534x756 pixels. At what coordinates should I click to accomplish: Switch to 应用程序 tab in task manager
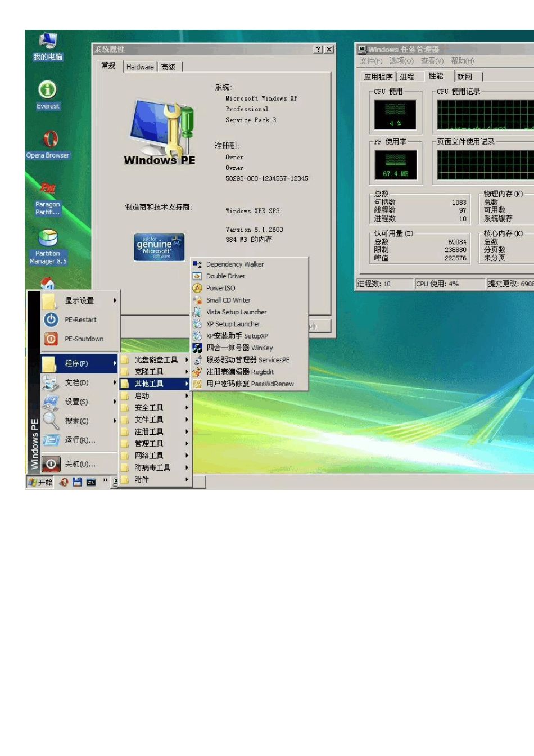(378, 77)
